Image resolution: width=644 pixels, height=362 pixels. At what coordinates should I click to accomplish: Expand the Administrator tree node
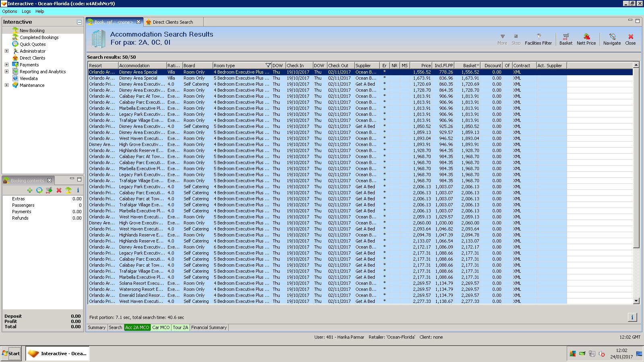point(6,51)
